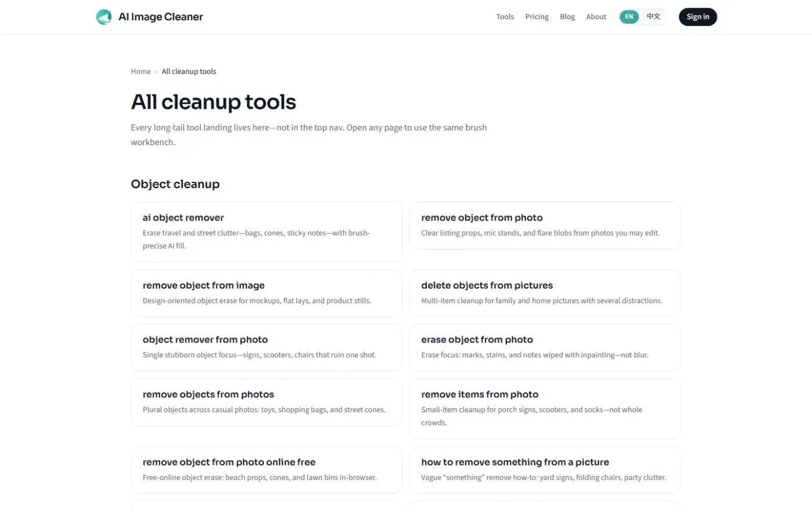Image resolution: width=812 pixels, height=508 pixels.
Task: Switch language to 中文
Action: (x=654, y=17)
